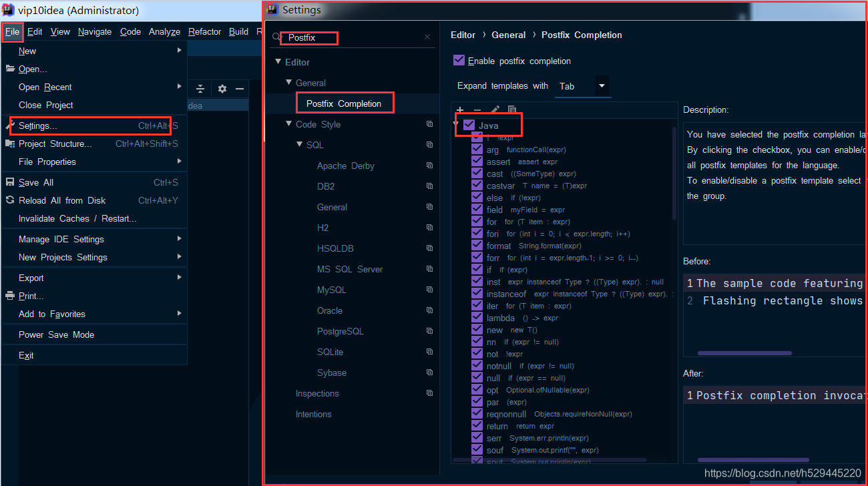Open the Expand templates with dropdown
This screenshot has height=486, width=868.
tap(583, 86)
